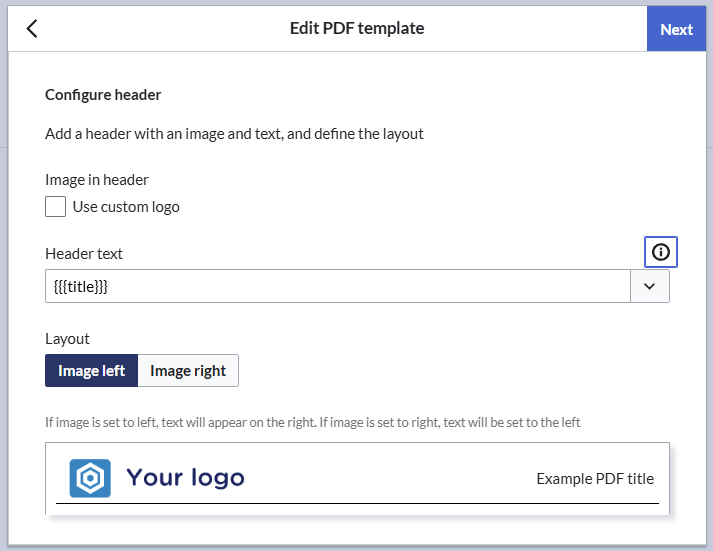Select the "Example PDF title" preview text
This screenshot has width=713, height=551.
[x=595, y=478]
